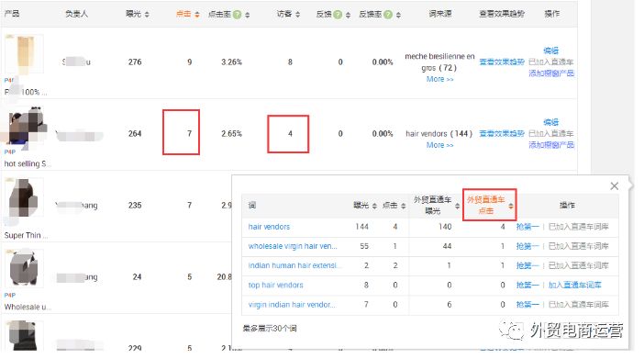Expand More under meche bresilienne en gros
The height and width of the screenshot is (359, 644).
pos(439,79)
